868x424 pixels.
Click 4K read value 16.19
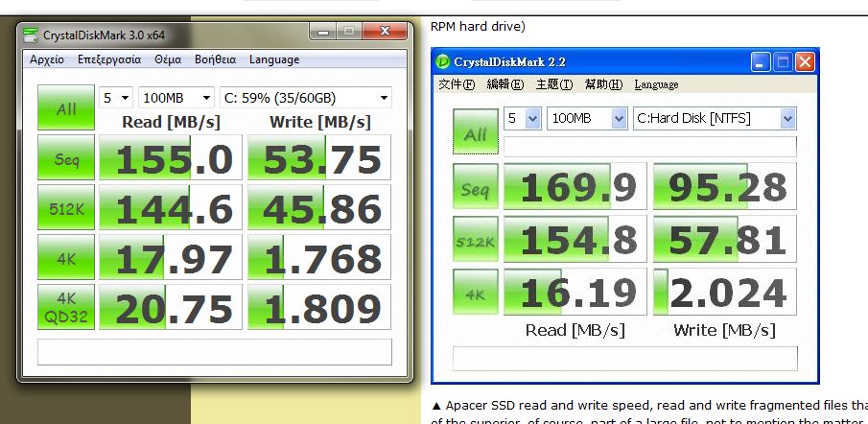pos(575,292)
